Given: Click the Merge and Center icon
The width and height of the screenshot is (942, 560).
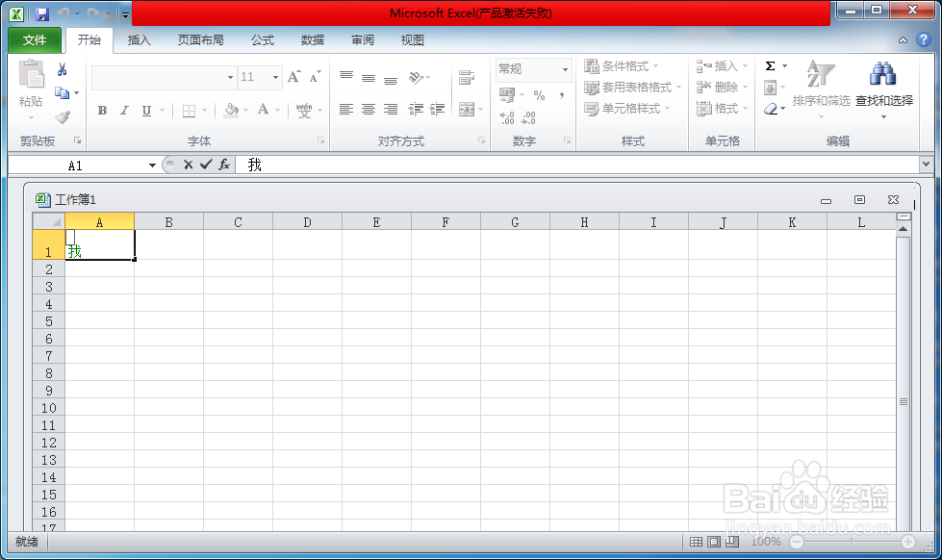Looking at the screenshot, I should [467, 110].
